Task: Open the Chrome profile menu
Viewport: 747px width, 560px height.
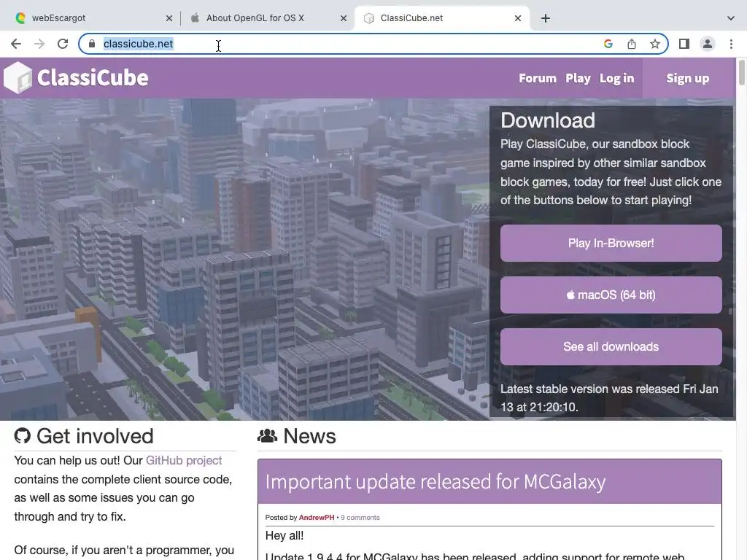Action: point(708,44)
